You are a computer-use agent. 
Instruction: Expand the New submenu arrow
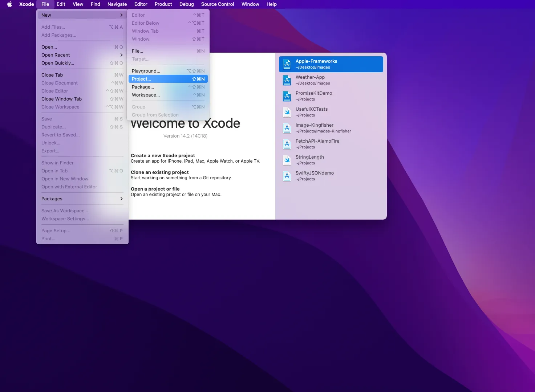121,15
